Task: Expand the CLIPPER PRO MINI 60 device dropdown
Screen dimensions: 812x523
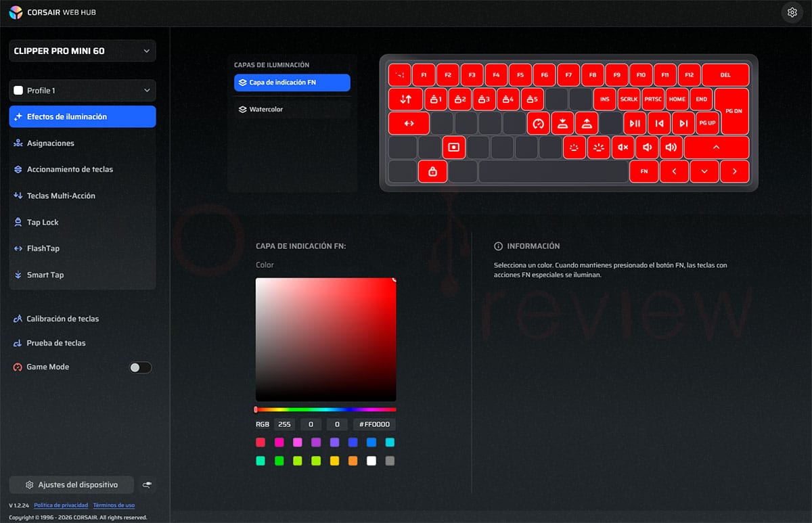Action: click(x=83, y=51)
